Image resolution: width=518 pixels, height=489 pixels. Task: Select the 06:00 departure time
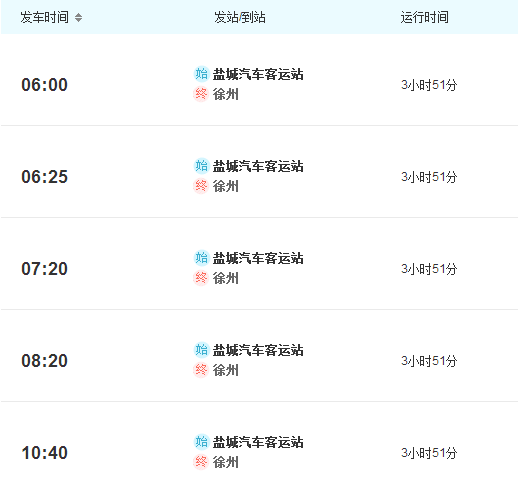[45, 85]
